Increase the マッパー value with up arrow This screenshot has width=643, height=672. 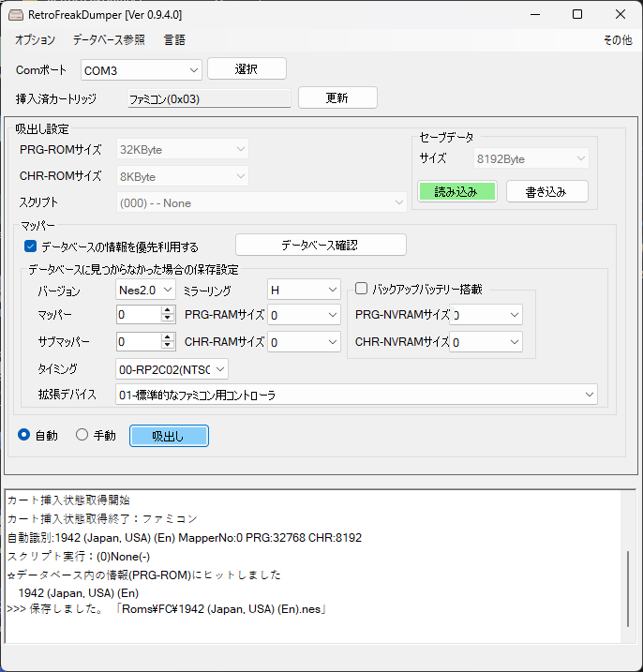point(168,310)
